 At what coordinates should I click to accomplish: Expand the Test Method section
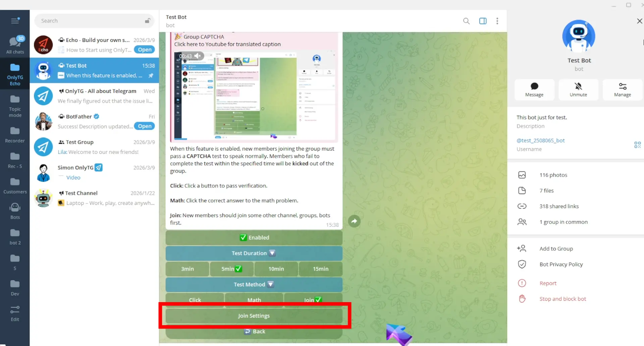[x=254, y=285]
